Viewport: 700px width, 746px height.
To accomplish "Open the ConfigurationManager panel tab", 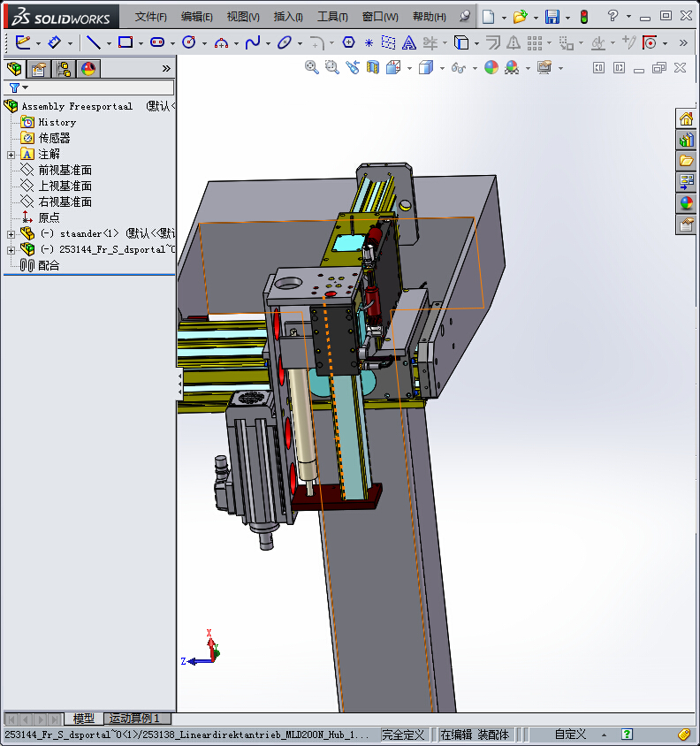I will point(63,69).
